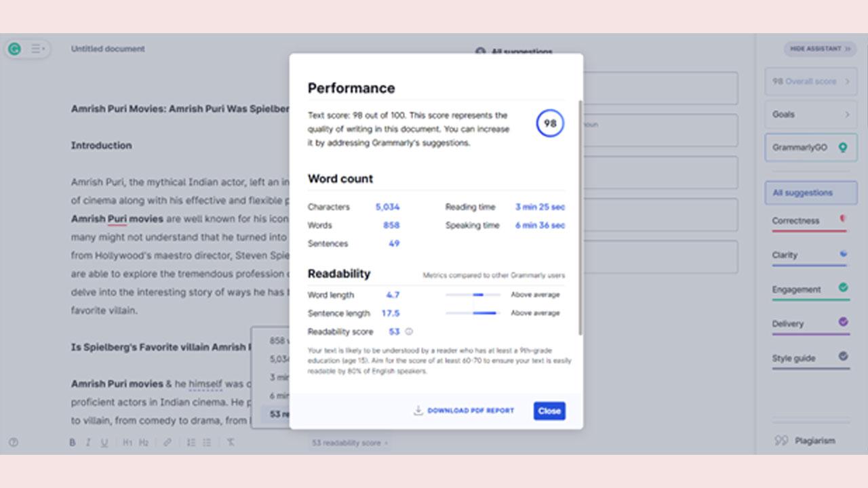868x488 pixels.
Task: Click the Engagement green check icon
Action: click(x=843, y=288)
